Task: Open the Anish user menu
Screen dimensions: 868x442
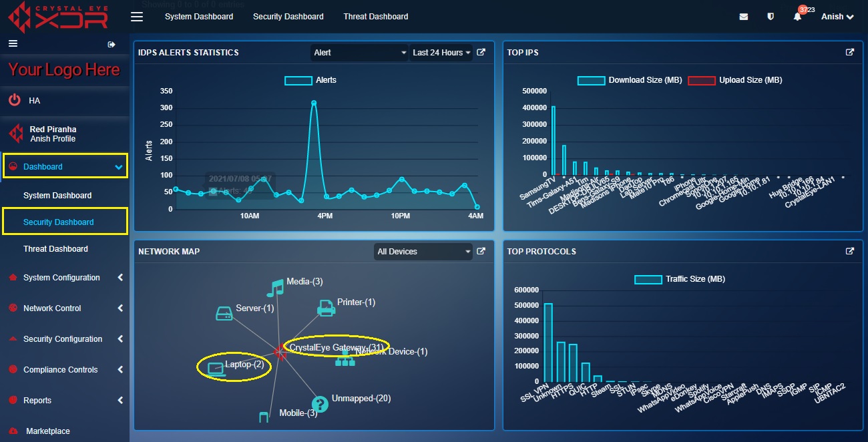Action: click(837, 17)
